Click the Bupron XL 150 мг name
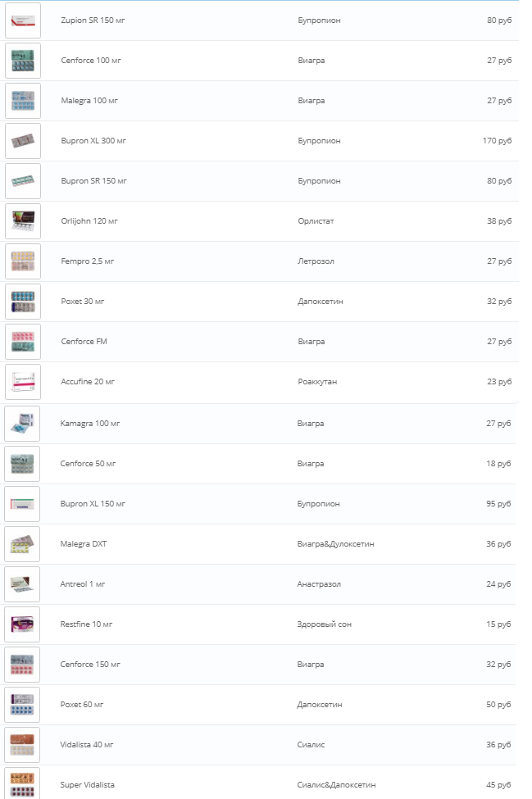 93,504
